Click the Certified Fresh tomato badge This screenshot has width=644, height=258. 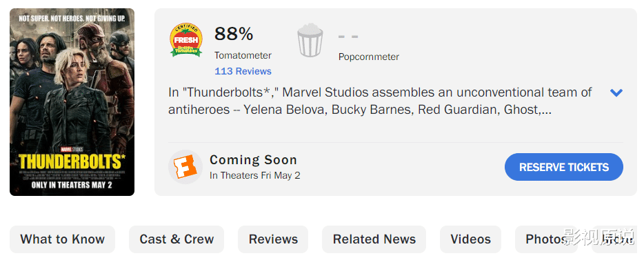click(x=185, y=40)
